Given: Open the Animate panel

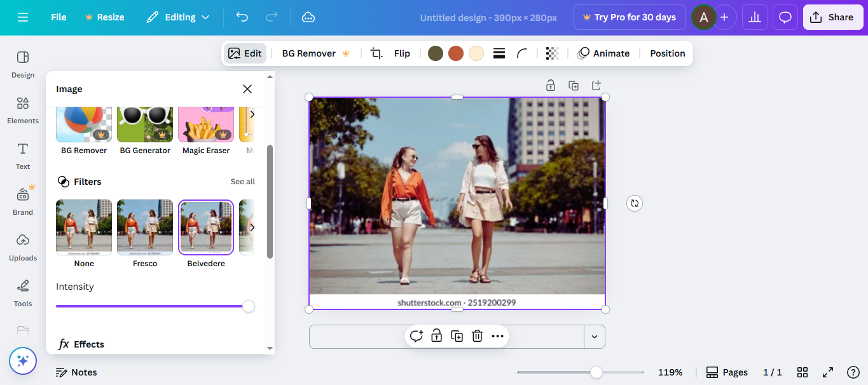Looking at the screenshot, I should (603, 53).
